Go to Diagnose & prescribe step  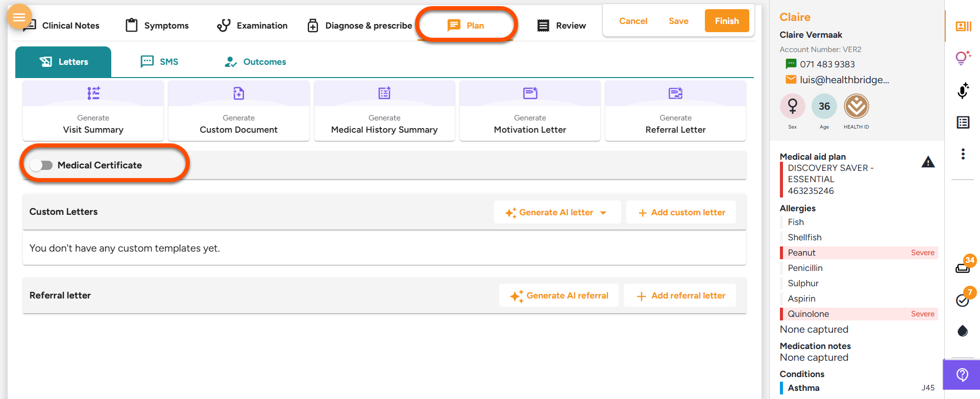pos(360,26)
